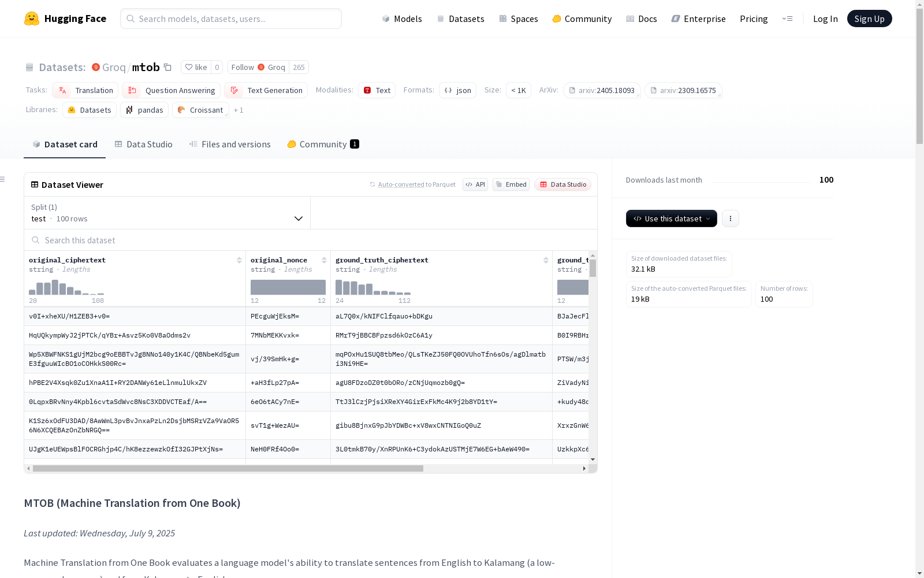Click the Translation task tag

click(x=85, y=90)
